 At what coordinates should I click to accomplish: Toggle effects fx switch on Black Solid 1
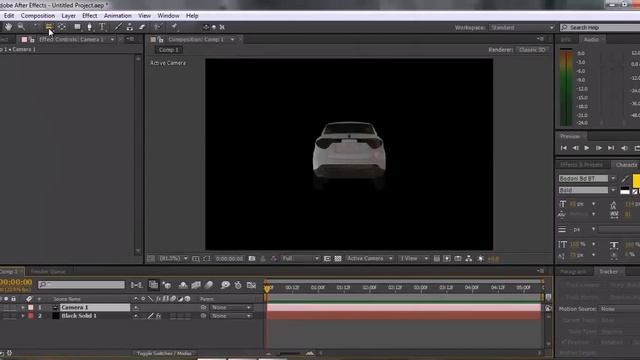[x=158, y=316]
